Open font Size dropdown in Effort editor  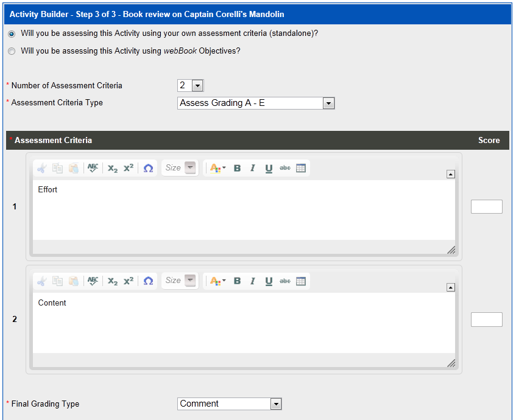[x=191, y=168]
